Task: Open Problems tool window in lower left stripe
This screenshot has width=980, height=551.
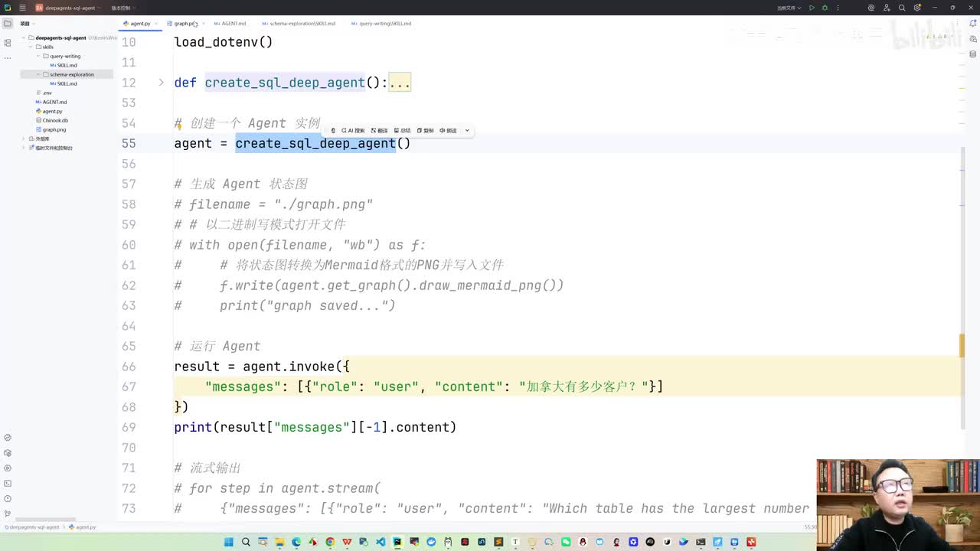Action: [8, 499]
